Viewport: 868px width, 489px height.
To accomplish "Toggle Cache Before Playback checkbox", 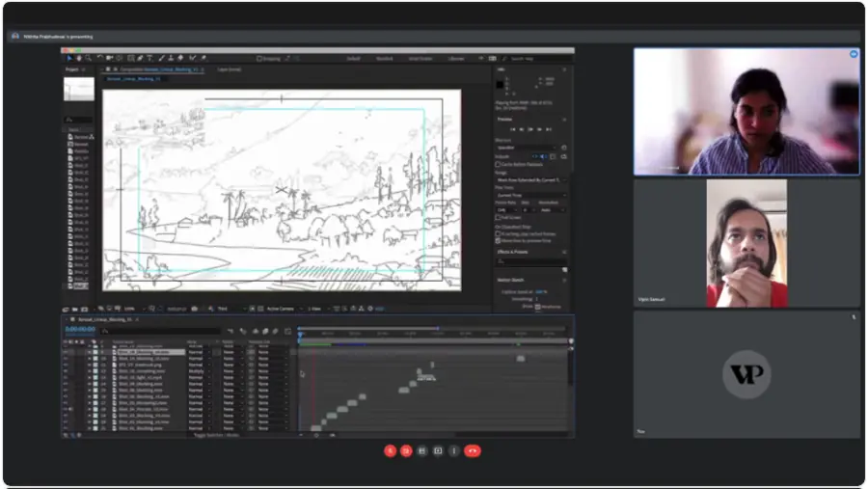I will click(x=498, y=165).
